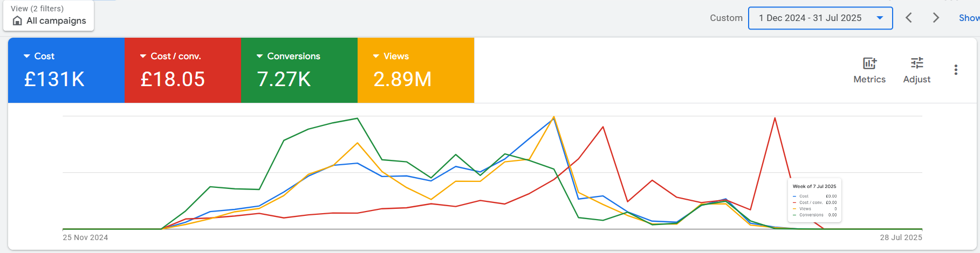Go to the previous date range
Image resolution: width=980 pixels, height=253 pixels.
pyautogui.click(x=909, y=18)
